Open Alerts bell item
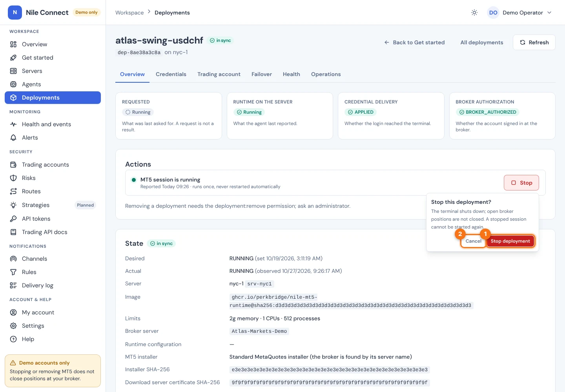 53,138
